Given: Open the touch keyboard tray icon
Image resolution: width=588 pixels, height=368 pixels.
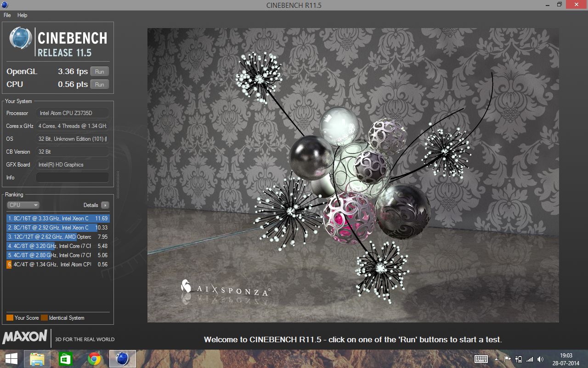Looking at the screenshot, I should pyautogui.click(x=481, y=359).
